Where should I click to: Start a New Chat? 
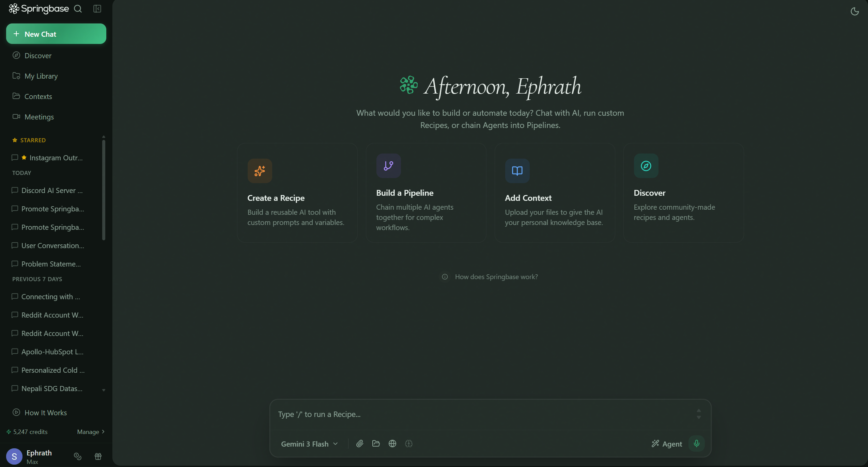[56, 34]
